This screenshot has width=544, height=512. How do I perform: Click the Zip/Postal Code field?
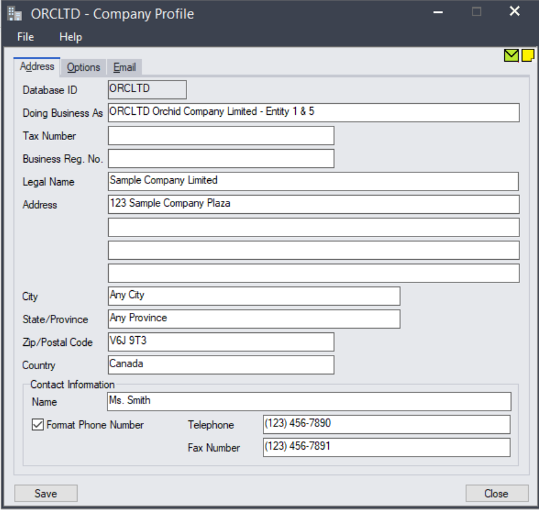[x=221, y=342]
